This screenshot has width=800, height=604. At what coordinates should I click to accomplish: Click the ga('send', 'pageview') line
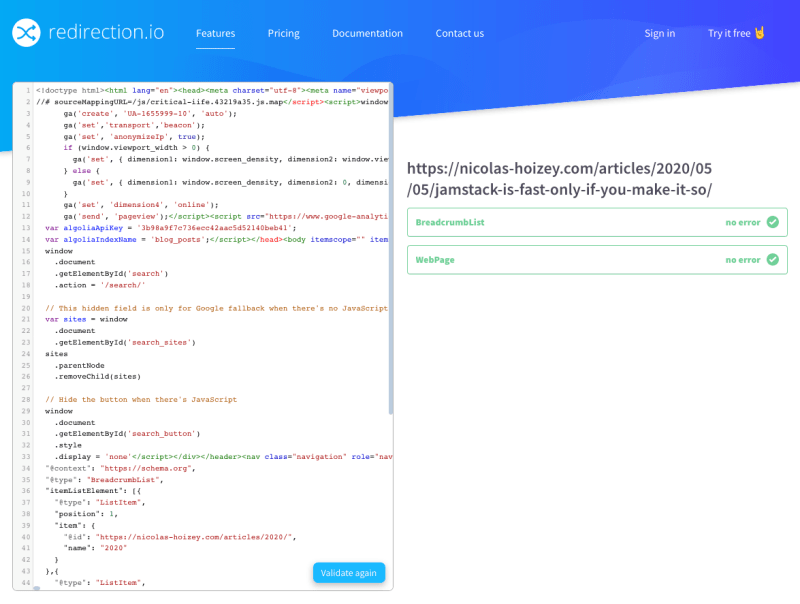pyautogui.click(x=226, y=216)
